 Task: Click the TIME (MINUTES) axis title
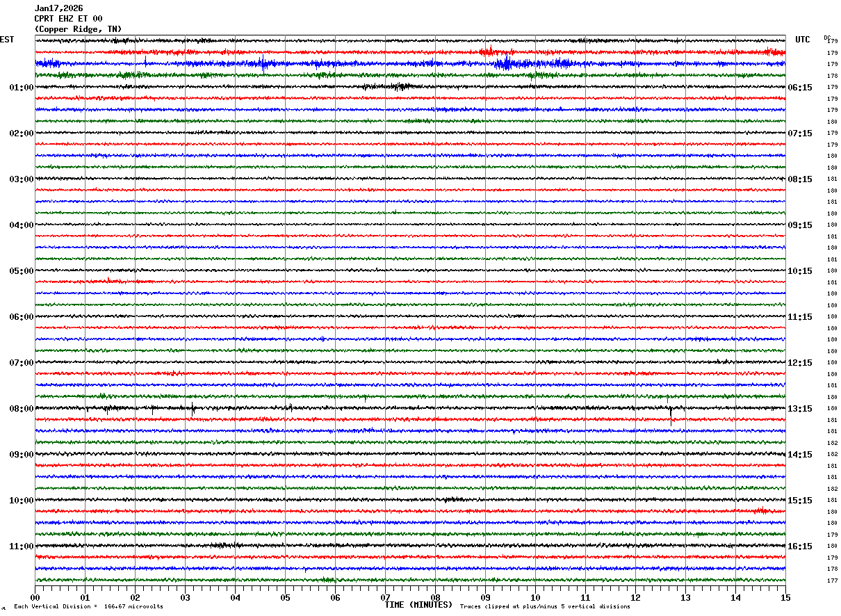click(418, 605)
